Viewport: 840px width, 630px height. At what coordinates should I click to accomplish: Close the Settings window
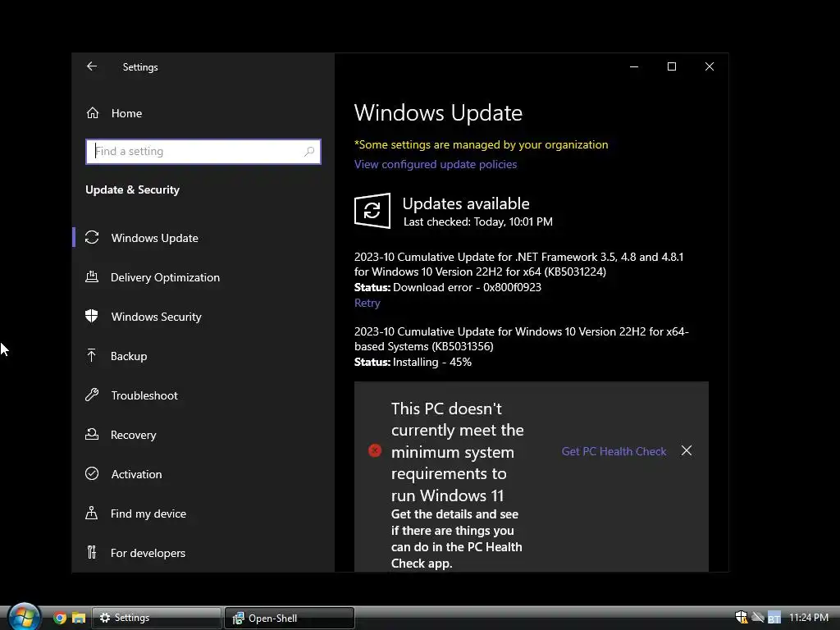pos(710,66)
